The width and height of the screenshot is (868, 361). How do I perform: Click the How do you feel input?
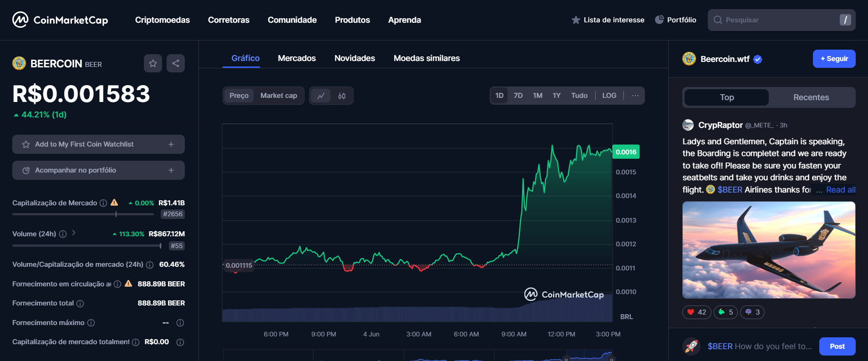click(x=760, y=346)
